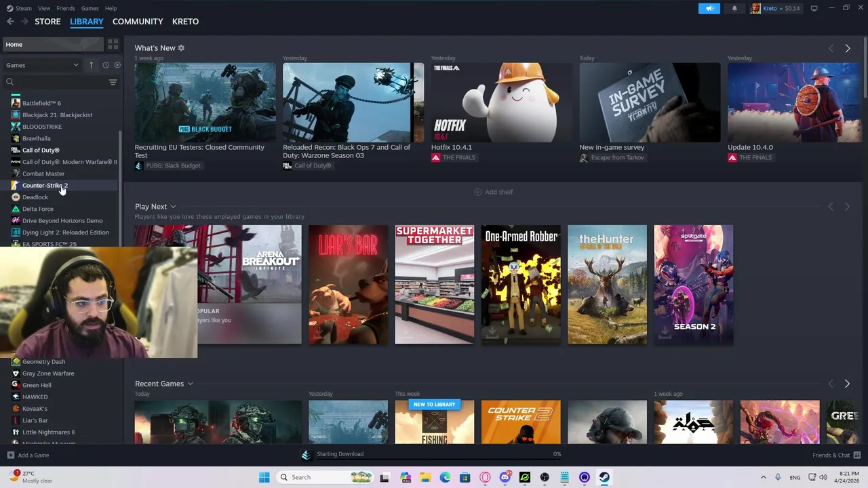Screen dimensions: 868x488
Task: Open the Games menu in menu bar
Action: coord(90,8)
